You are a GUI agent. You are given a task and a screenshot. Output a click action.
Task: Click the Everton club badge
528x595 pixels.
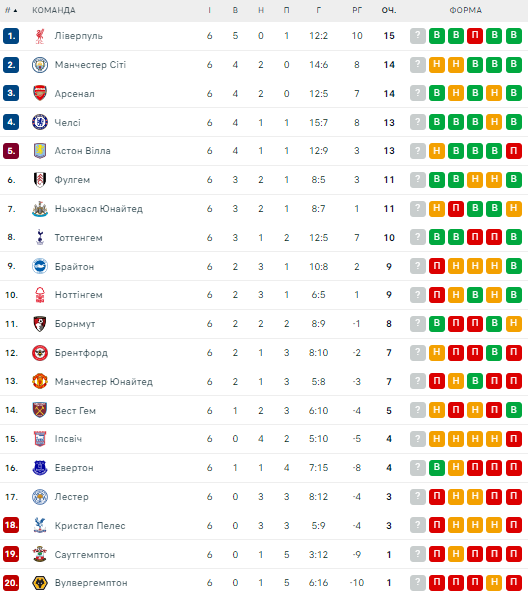point(40,468)
